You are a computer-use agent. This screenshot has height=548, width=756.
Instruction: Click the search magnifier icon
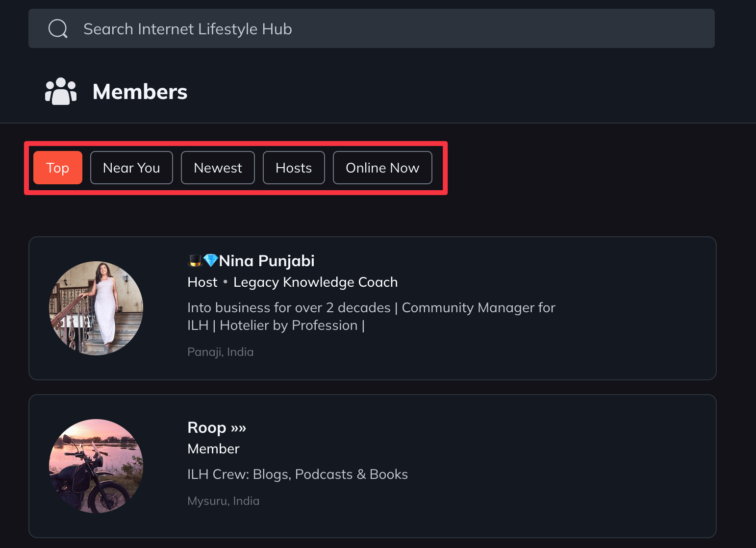pos(57,28)
